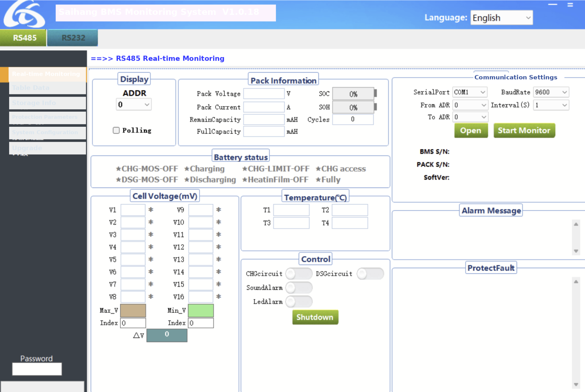The height and width of the screenshot is (392, 585).
Task: Select Storage Info in sidebar
Action: point(48,103)
